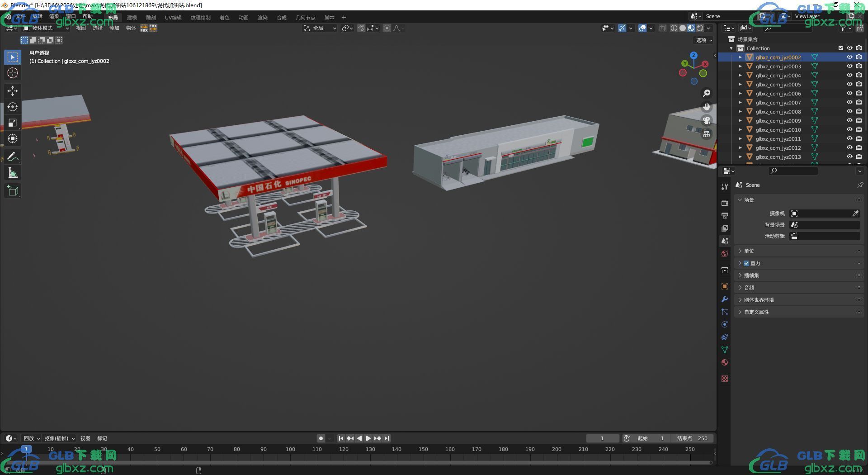868x475 pixels.
Task: Choose the Measure ruler tool
Action: pyautogui.click(x=13, y=173)
